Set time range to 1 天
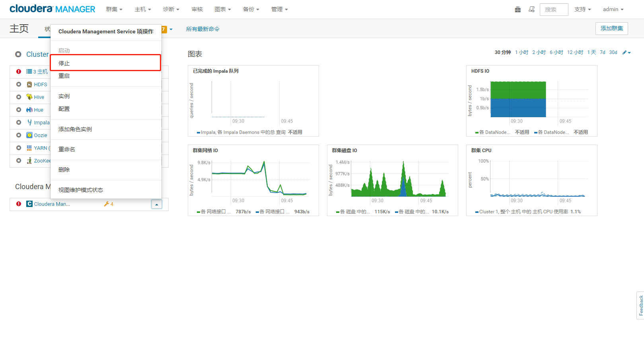 [x=591, y=52]
